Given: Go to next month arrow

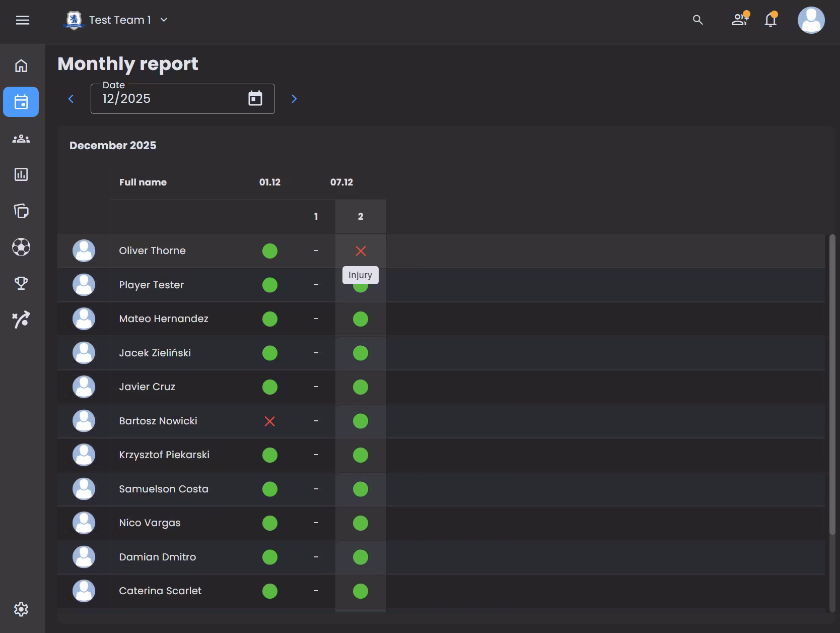Looking at the screenshot, I should pos(294,99).
